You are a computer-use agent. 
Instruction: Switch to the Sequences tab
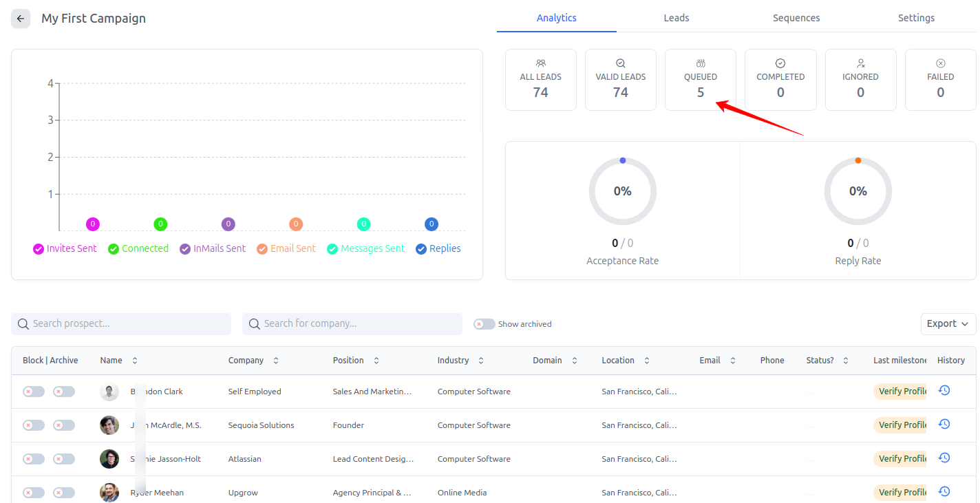pyautogui.click(x=796, y=18)
